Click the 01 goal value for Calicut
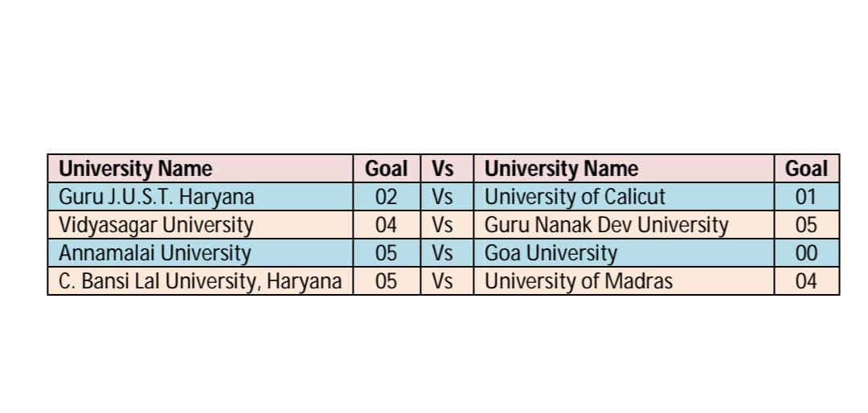The height and width of the screenshot is (413, 868). (x=807, y=197)
